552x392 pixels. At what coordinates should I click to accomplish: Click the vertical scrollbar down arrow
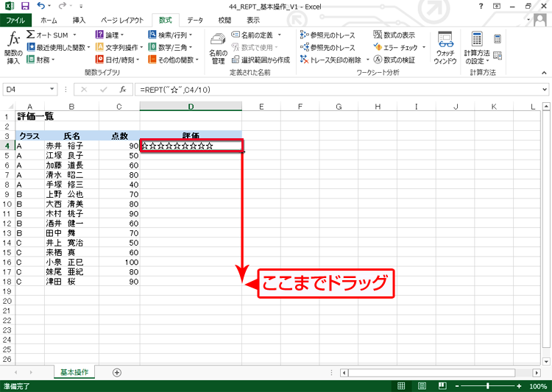[x=546, y=361]
